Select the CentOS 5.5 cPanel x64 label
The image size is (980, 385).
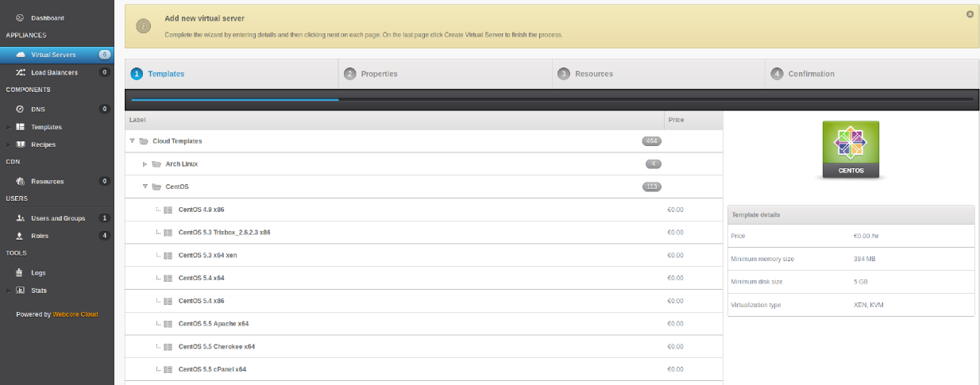(212, 370)
